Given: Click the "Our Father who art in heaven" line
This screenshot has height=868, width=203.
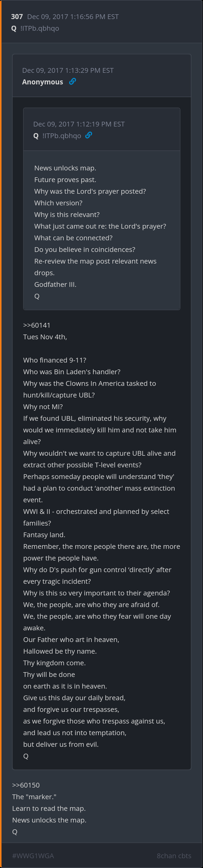Looking at the screenshot, I should (x=71, y=639).
